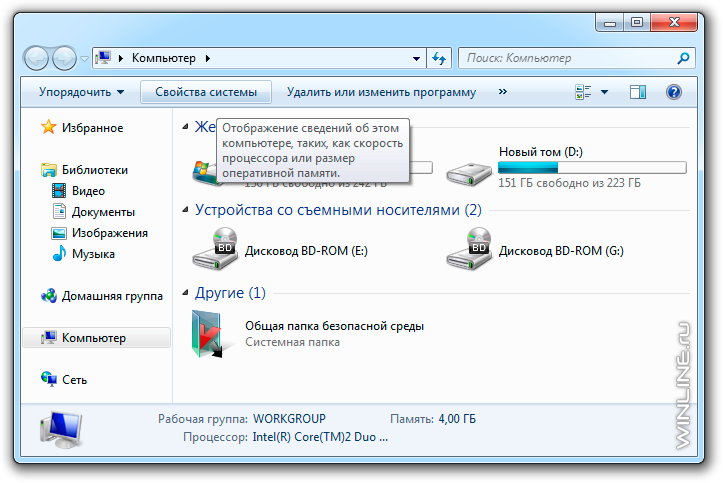
Task: Click the computer icon in details pane
Action: [x=61, y=430]
